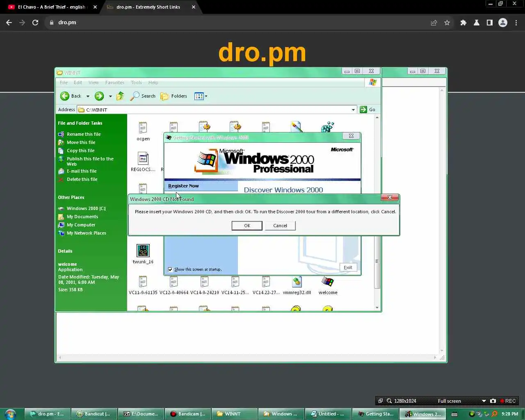Reload the dro.pm browser page
The image size is (525, 420).
click(35, 23)
